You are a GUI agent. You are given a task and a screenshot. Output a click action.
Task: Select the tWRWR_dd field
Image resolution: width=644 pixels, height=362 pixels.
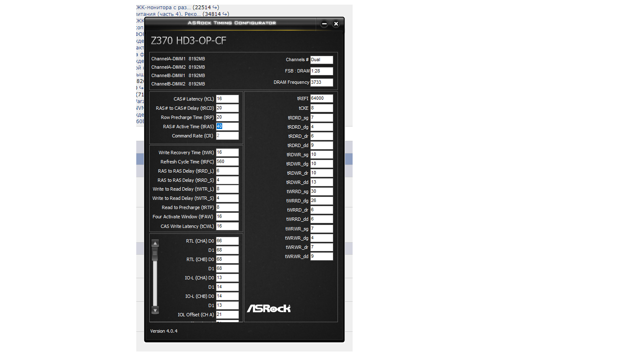click(322, 256)
